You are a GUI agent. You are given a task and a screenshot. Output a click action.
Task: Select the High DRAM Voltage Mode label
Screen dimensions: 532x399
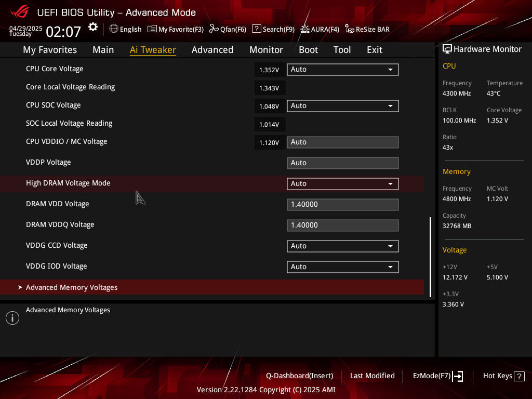(68, 183)
